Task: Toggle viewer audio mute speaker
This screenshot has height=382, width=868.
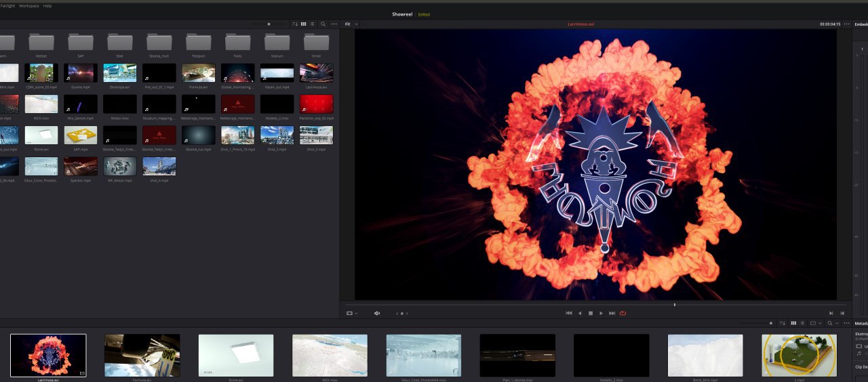Action: pos(377,313)
